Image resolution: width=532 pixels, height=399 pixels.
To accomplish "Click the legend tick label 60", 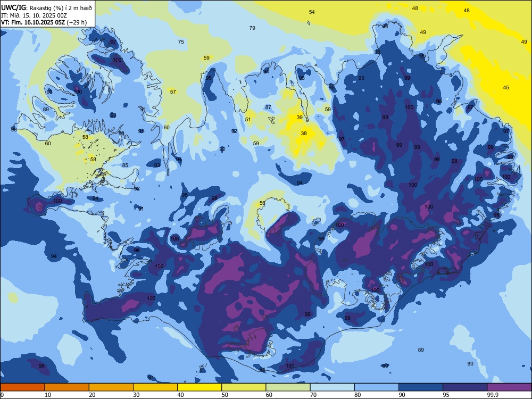I will point(269,395).
